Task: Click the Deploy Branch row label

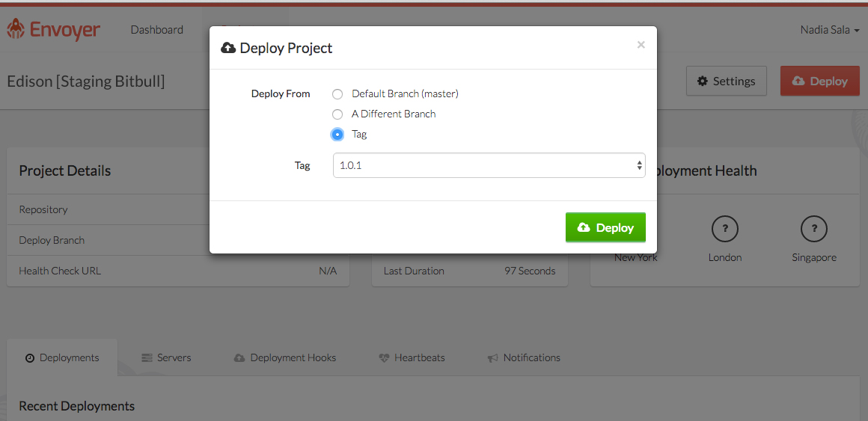Action: click(52, 241)
